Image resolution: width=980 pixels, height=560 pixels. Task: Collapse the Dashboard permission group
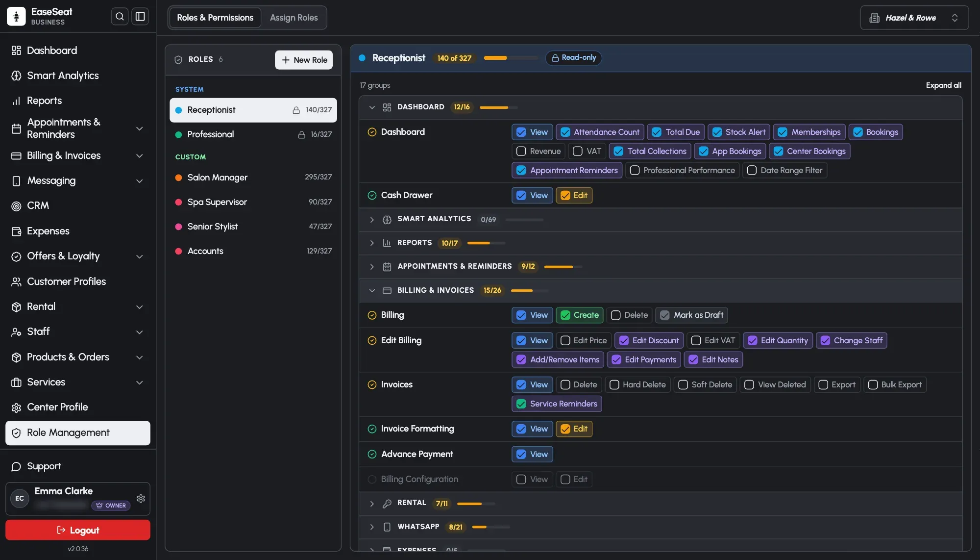click(372, 107)
